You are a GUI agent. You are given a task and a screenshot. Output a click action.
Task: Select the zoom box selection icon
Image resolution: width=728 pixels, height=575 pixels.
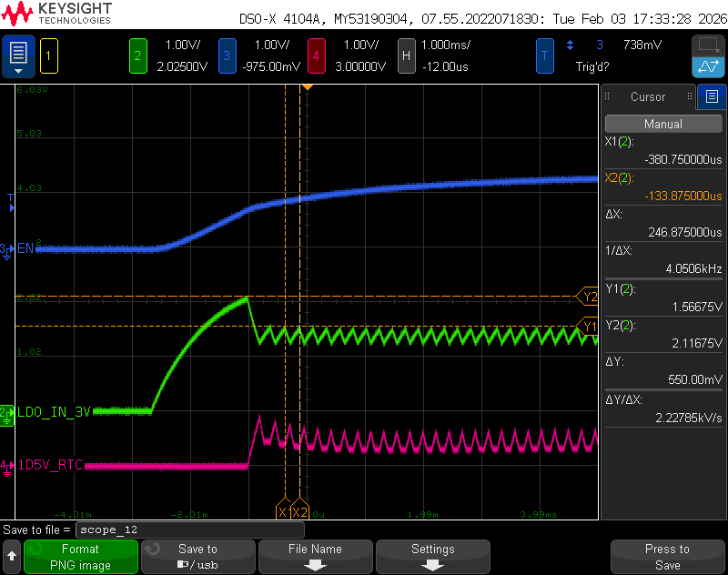tap(708, 45)
